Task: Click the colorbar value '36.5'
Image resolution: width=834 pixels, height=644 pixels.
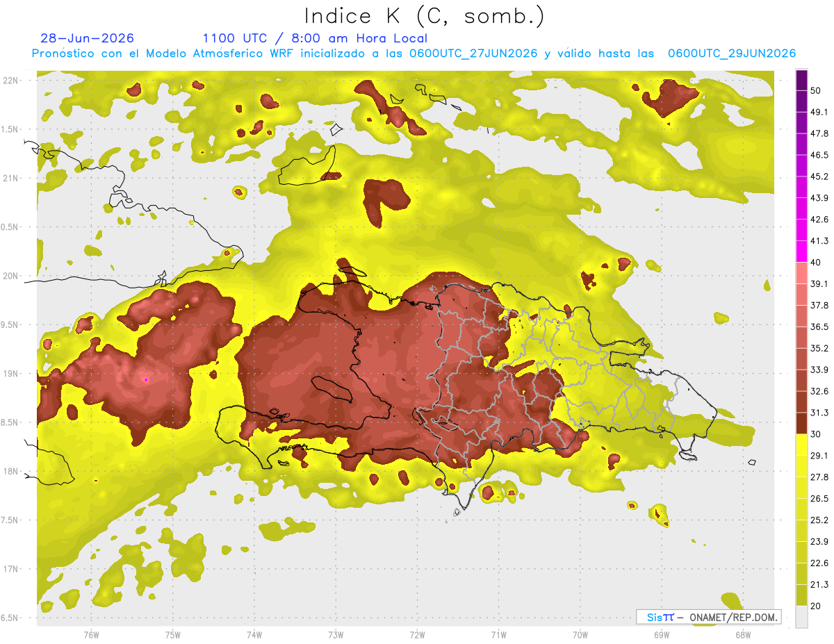Action: point(819,327)
